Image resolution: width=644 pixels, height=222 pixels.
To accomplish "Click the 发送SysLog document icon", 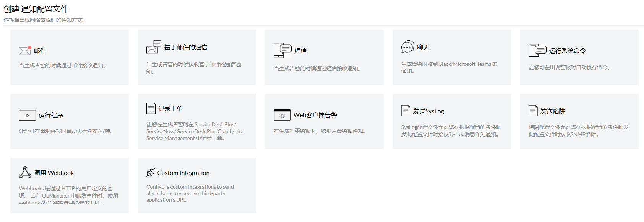I will [x=406, y=111].
